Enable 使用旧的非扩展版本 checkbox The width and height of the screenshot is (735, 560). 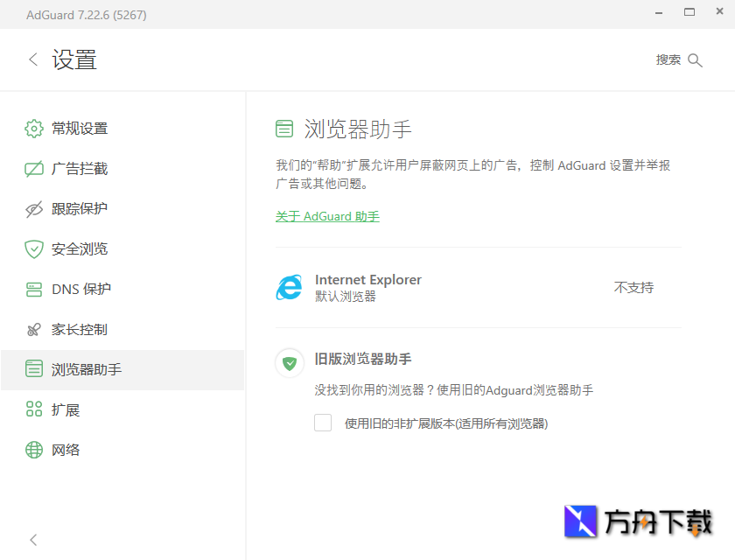point(323,423)
